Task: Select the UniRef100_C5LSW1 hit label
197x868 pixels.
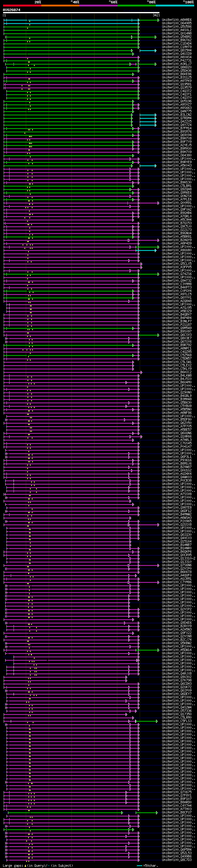Action: pos(177,362)
